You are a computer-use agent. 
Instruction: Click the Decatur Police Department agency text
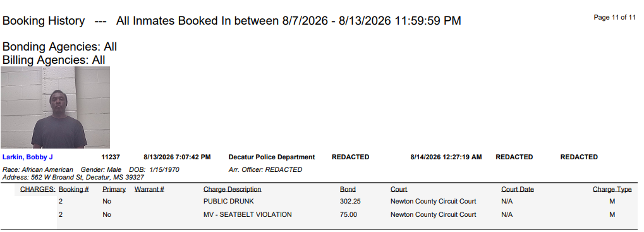coord(272,157)
